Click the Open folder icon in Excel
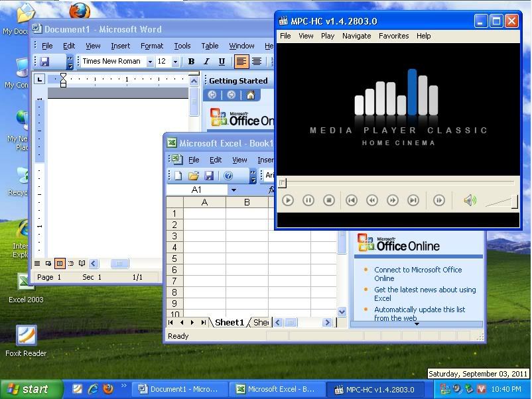The width and height of the screenshot is (532, 399). [x=194, y=176]
